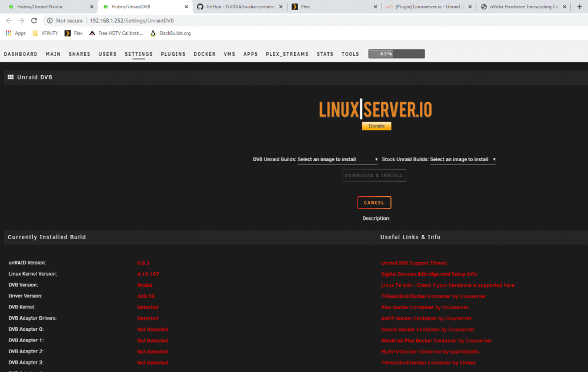Open the Apps menu item
Viewport: 588px width, 372px height.
tap(250, 54)
